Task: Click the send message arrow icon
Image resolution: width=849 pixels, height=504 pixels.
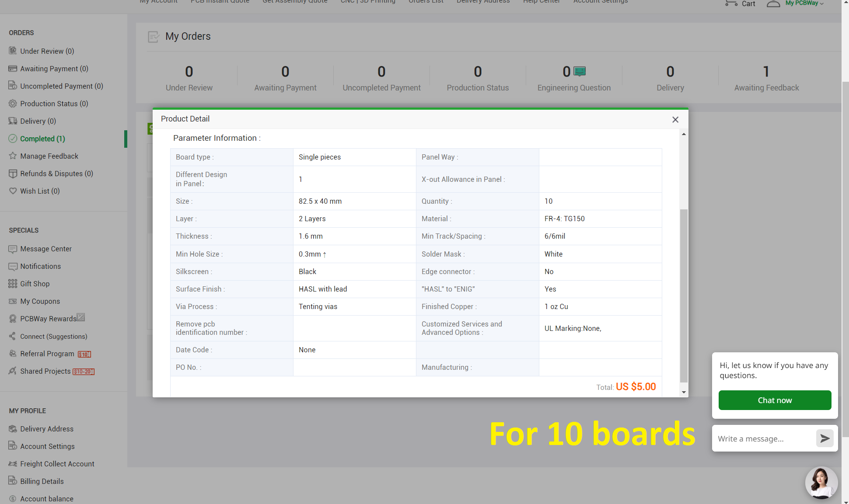Action: pos(825,438)
